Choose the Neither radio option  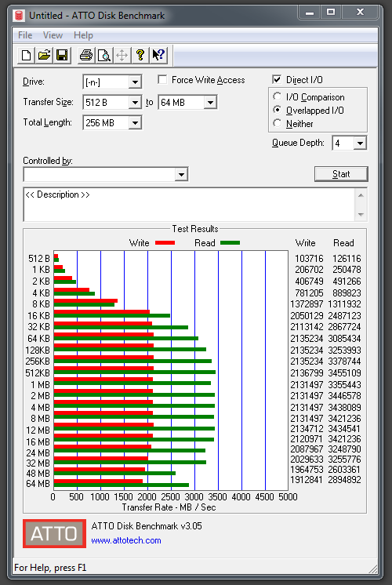[x=277, y=123]
